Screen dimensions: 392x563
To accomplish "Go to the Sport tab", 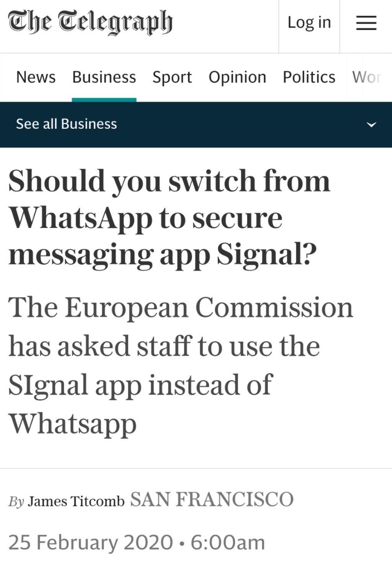I will [172, 77].
